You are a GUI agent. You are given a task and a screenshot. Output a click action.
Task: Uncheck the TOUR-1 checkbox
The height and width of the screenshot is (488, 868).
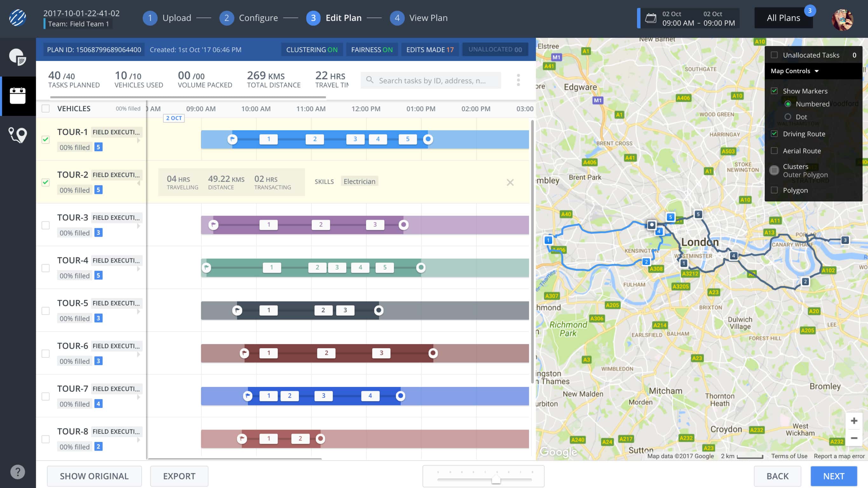tap(46, 140)
